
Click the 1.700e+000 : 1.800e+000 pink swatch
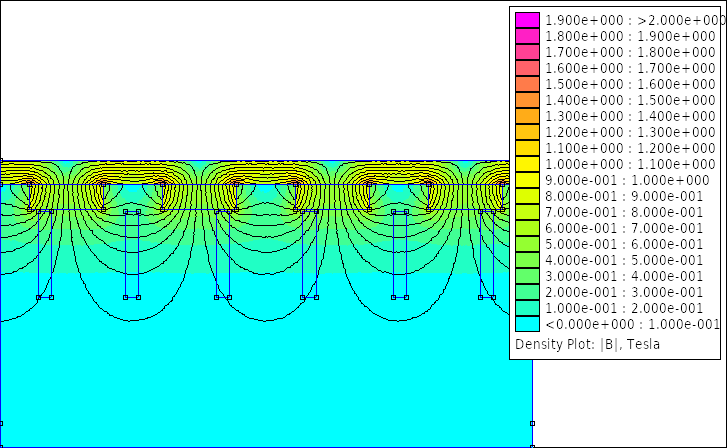527,52
